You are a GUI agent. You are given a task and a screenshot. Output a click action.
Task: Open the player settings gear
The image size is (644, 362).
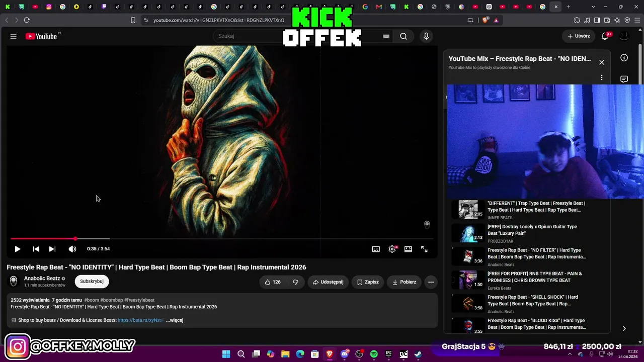pos(392,249)
